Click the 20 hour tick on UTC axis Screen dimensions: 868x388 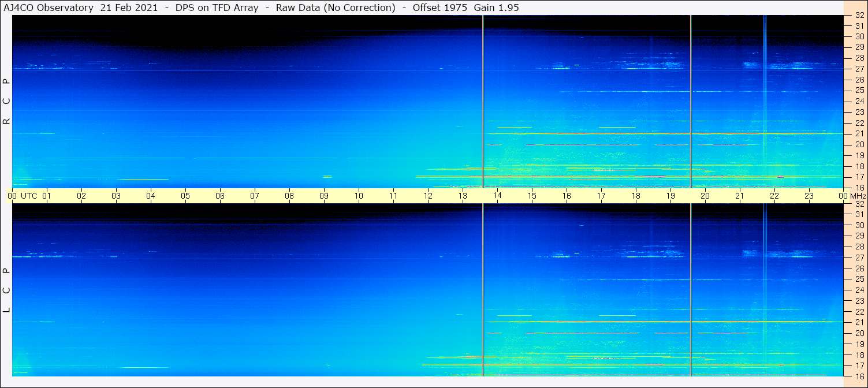[x=705, y=196]
